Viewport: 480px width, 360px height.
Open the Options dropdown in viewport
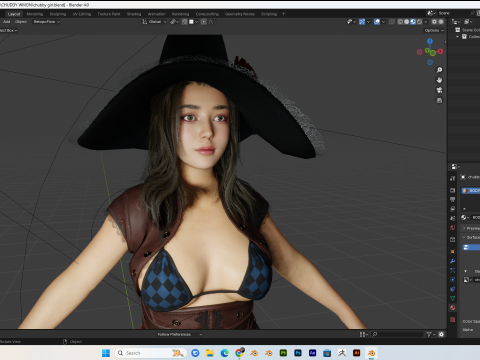[434, 30]
